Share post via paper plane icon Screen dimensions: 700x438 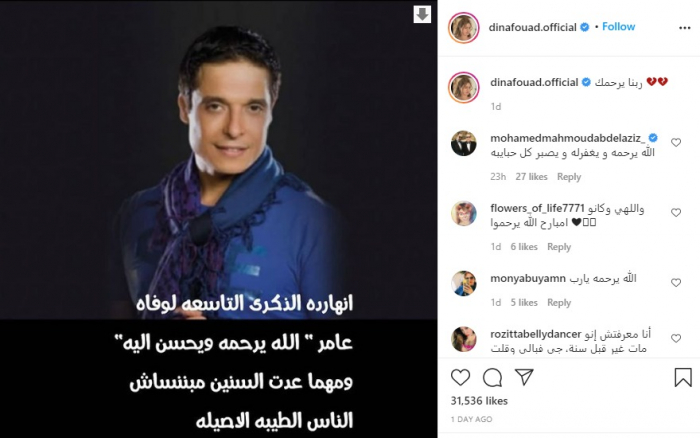(524, 377)
